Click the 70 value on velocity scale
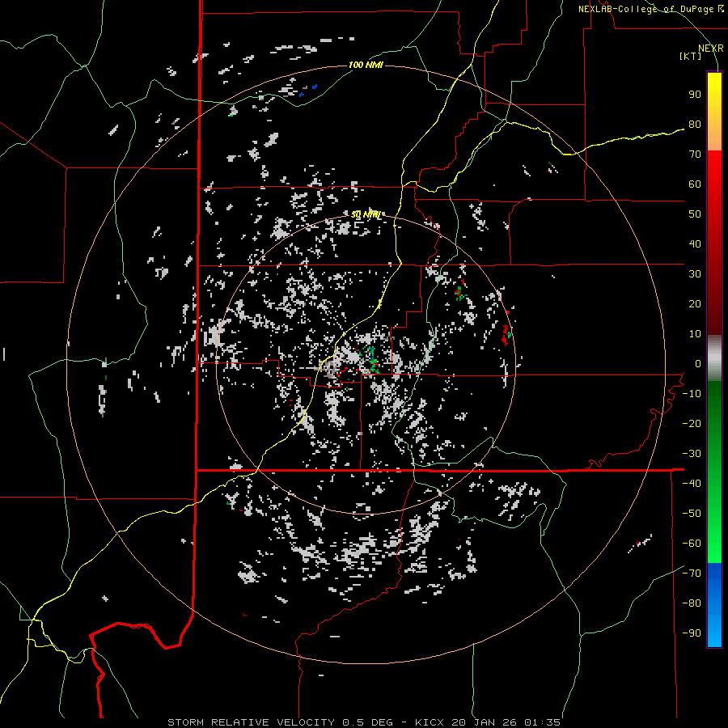This screenshot has width=728, height=728. pyautogui.click(x=695, y=154)
